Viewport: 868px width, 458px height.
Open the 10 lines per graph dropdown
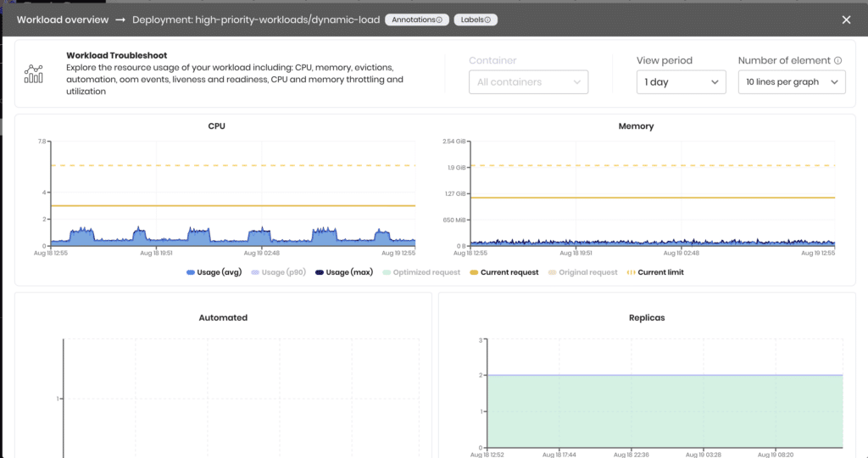click(x=791, y=82)
